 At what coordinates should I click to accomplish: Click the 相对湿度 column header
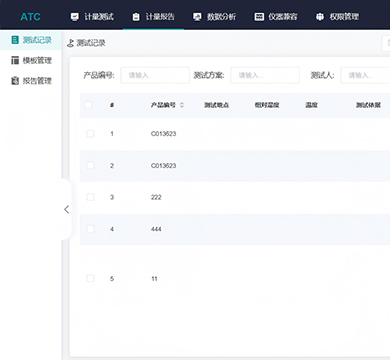click(x=267, y=105)
